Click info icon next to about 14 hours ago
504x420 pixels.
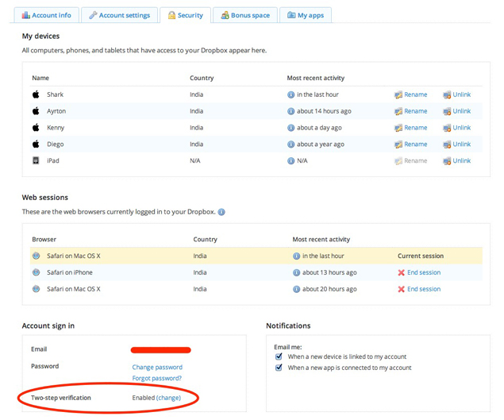pos(291,111)
